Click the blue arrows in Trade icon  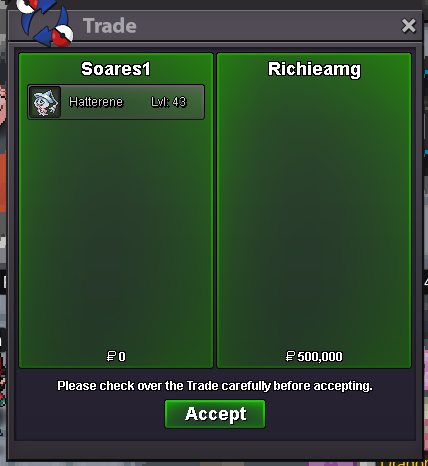click(42, 24)
